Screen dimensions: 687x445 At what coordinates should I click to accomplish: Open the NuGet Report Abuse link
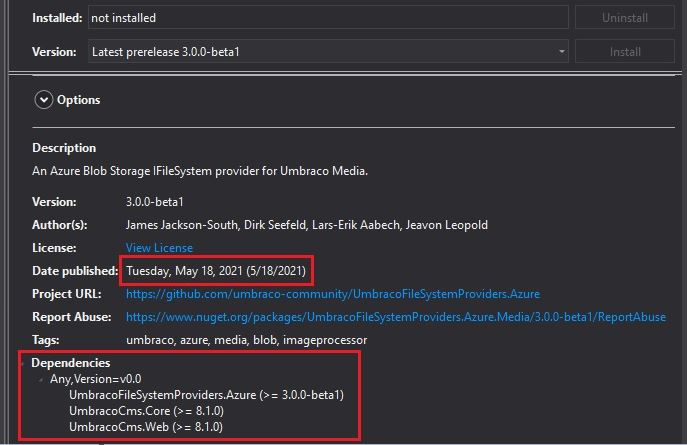[x=396, y=317]
